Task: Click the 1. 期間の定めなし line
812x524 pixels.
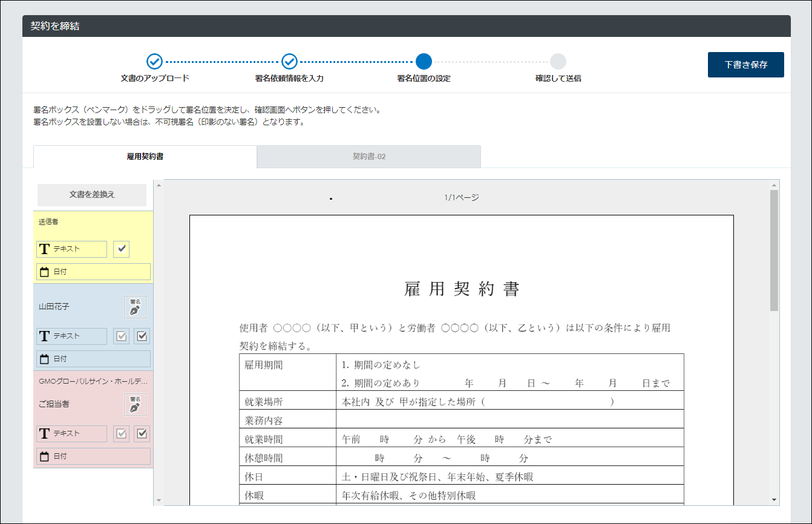Action: click(x=381, y=365)
